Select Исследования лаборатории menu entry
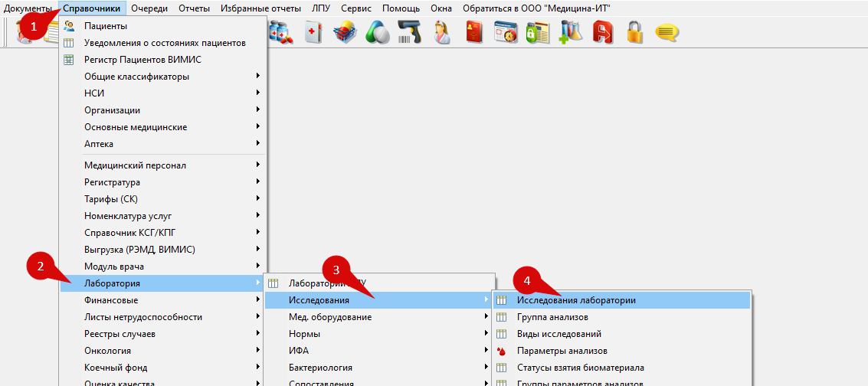 576,300
